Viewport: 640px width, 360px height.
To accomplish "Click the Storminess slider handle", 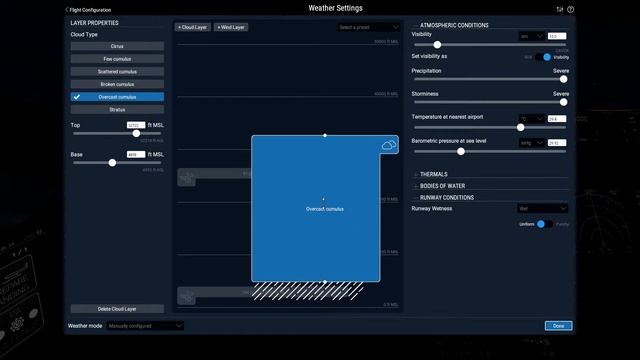I will click(563, 102).
